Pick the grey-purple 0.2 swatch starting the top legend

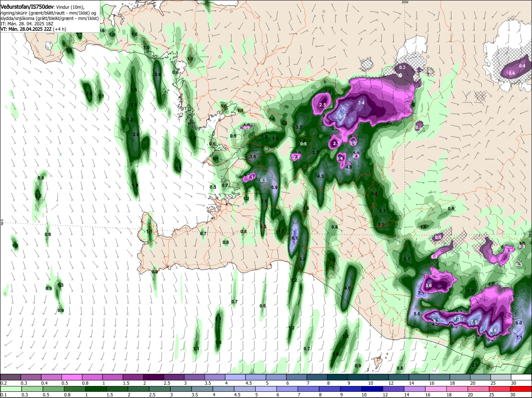[11, 377]
